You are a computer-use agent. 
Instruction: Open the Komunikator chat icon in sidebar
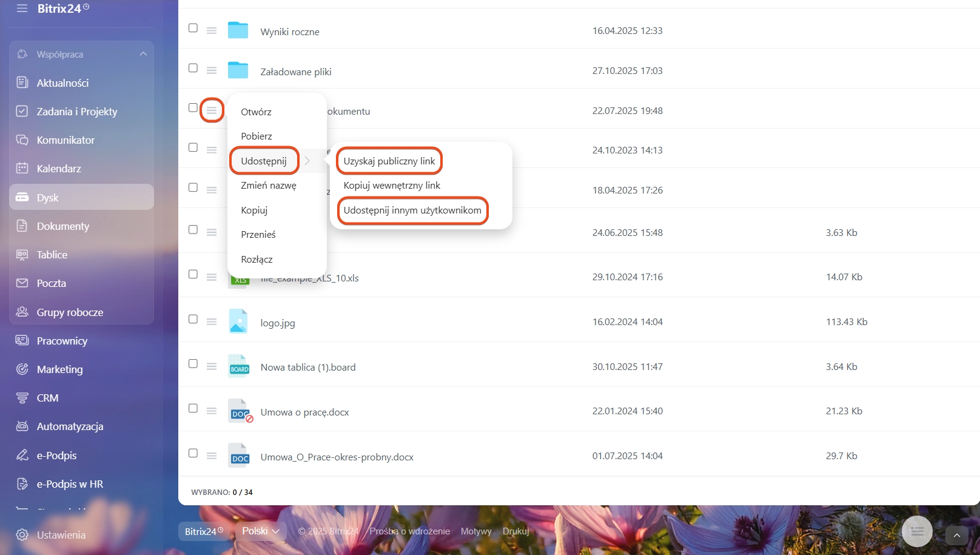click(x=22, y=140)
